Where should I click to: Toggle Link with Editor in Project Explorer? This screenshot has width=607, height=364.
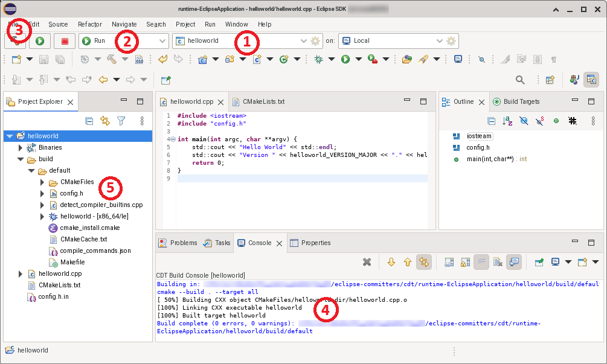pos(105,121)
